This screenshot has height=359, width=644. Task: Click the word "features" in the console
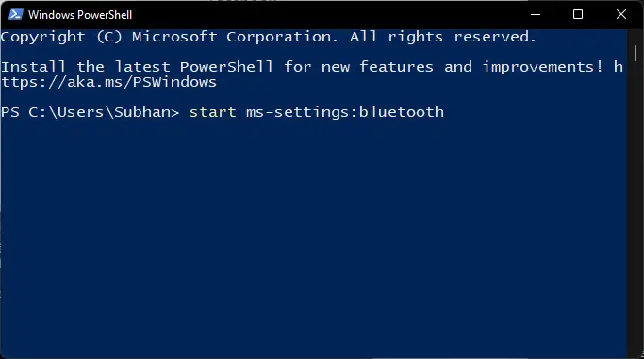click(397, 67)
